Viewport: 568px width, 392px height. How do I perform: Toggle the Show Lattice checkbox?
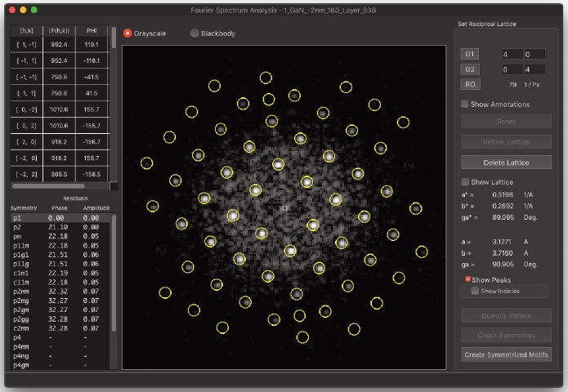pyautogui.click(x=465, y=181)
